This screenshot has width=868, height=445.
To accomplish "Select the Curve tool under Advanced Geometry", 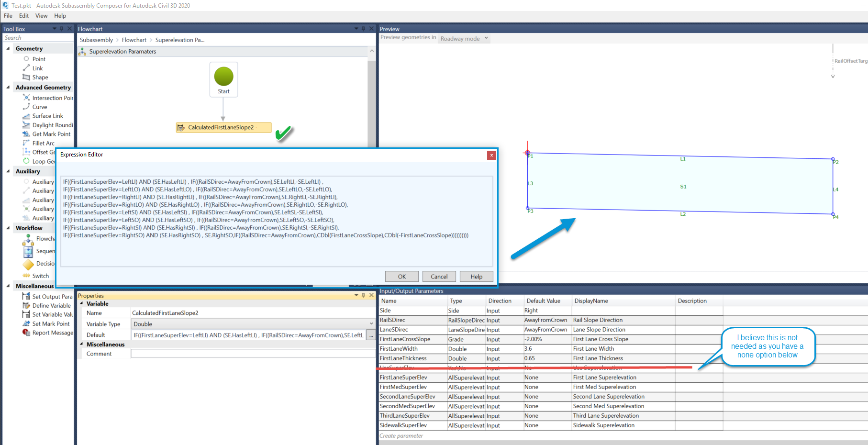I will pyautogui.click(x=41, y=107).
